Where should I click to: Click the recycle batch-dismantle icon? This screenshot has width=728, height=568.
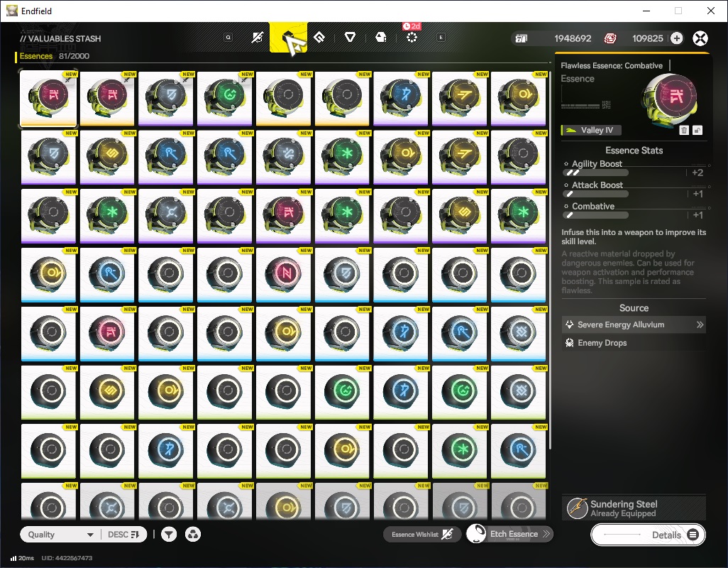coord(193,535)
